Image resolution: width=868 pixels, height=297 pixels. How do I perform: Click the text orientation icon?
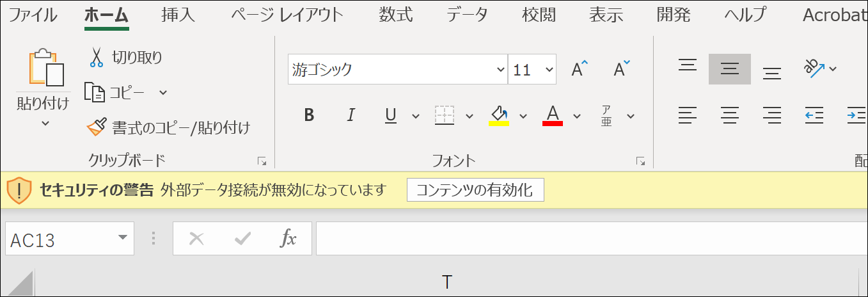pos(814,68)
